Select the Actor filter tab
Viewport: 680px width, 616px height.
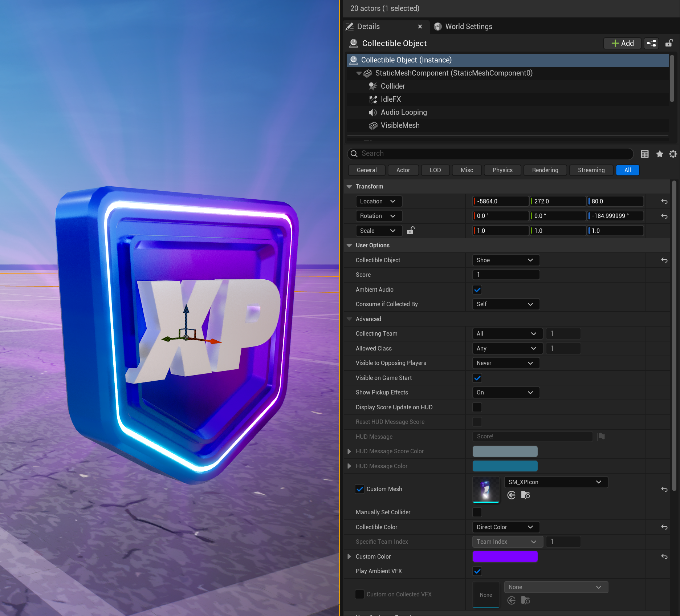[403, 170]
